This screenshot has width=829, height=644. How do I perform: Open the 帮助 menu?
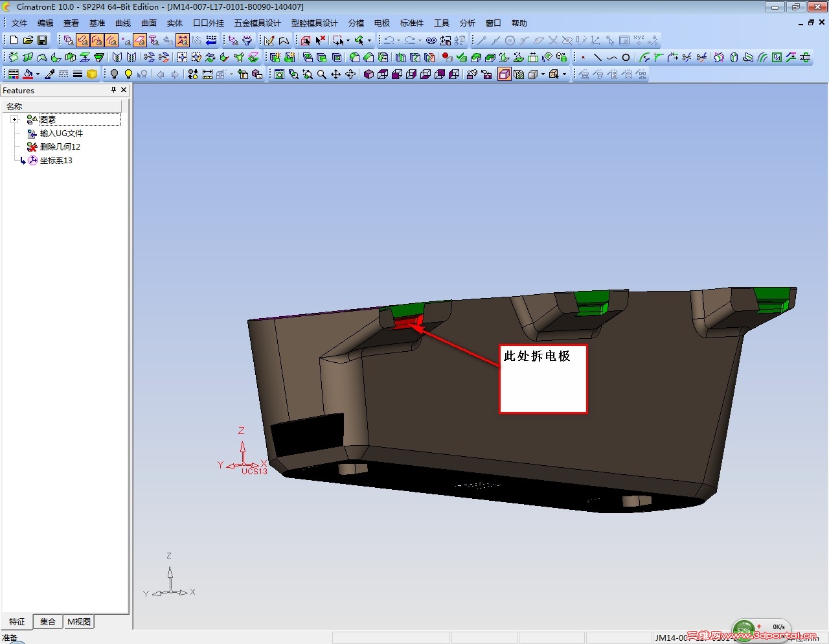(519, 23)
